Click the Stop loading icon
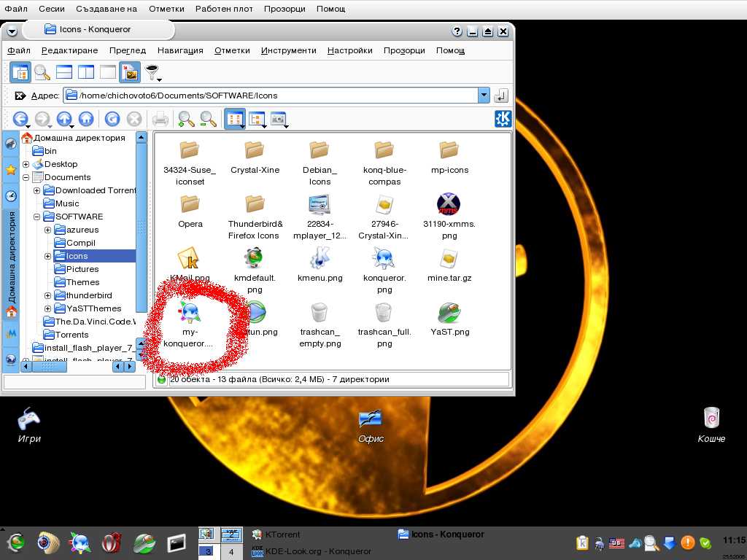Image resolution: width=747 pixels, height=560 pixels. click(x=134, y=119)
